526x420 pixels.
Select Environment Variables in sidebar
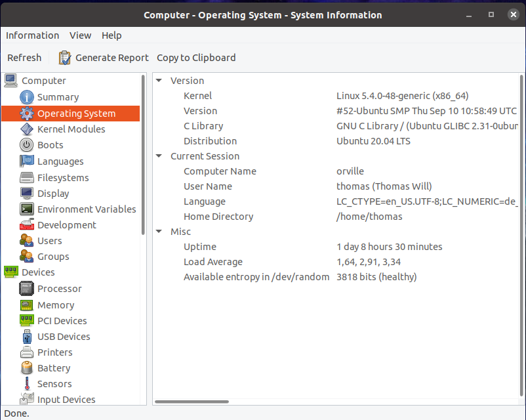87,209
